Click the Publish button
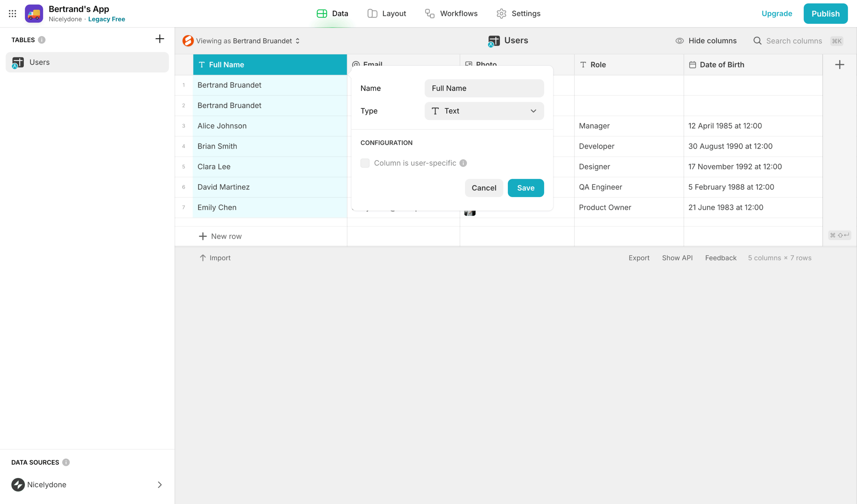This screenshot has height=504, width=857. 825,14
